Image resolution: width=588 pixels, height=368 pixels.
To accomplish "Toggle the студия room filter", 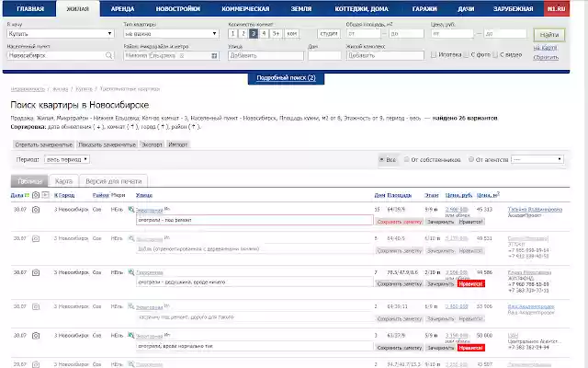I will tap(329, 33).
